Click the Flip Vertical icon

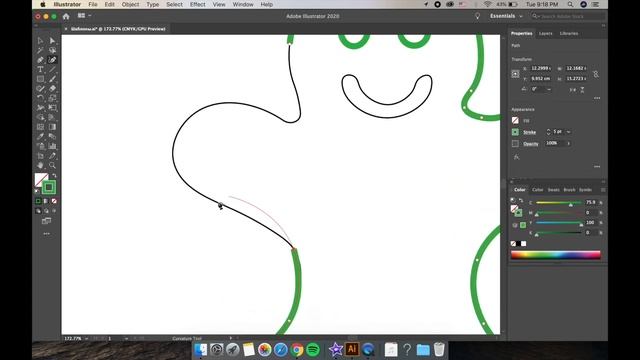coord(582,89)
